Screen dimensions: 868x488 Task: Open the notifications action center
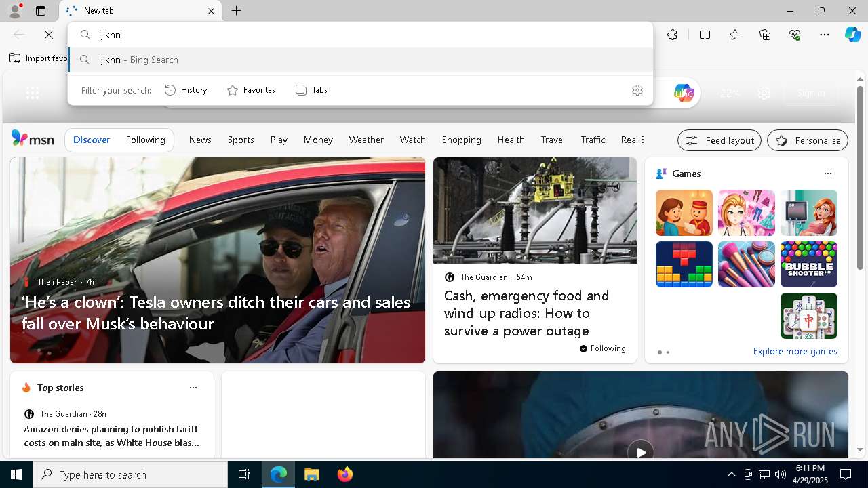[x=846, y=474]
